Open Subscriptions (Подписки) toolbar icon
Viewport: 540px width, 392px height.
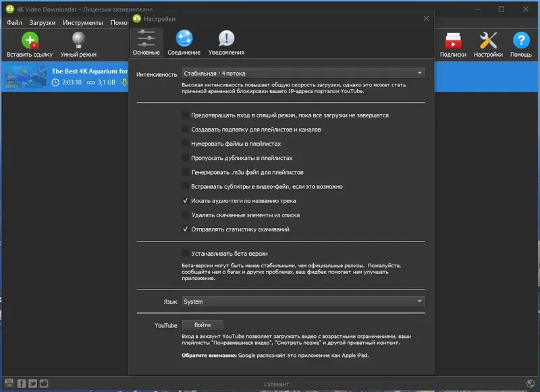pyautogui.click(x=453, y=40)
